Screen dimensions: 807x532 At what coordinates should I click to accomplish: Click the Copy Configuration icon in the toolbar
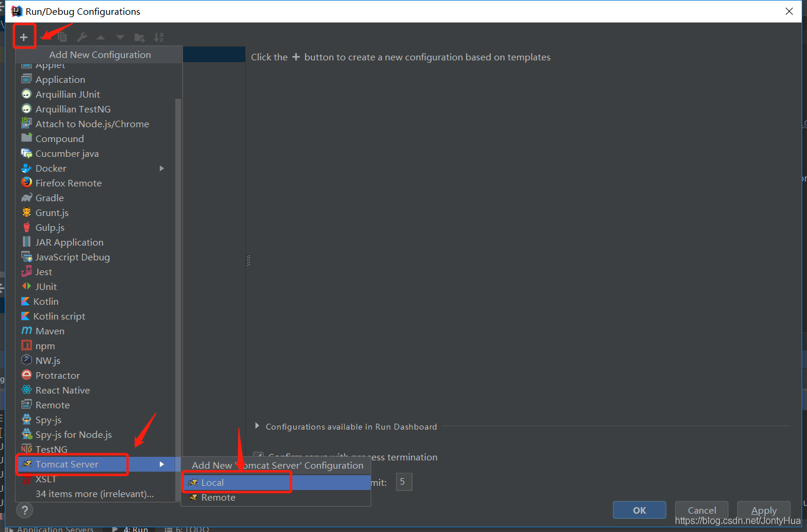pyautogui.click(x=62, y=37)
